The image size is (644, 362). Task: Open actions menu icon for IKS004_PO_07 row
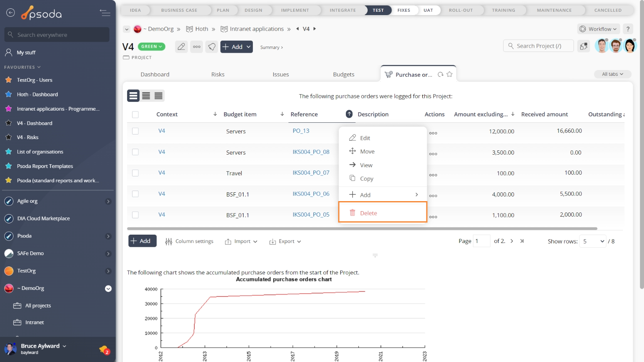pos(433,175)
